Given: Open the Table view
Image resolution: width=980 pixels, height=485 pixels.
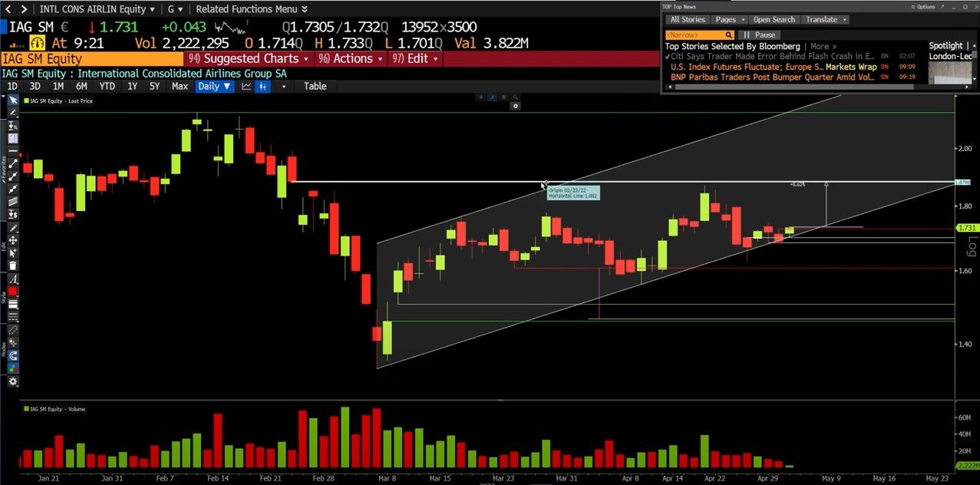Looking at the screenshot, I should [x=315, y=87].
